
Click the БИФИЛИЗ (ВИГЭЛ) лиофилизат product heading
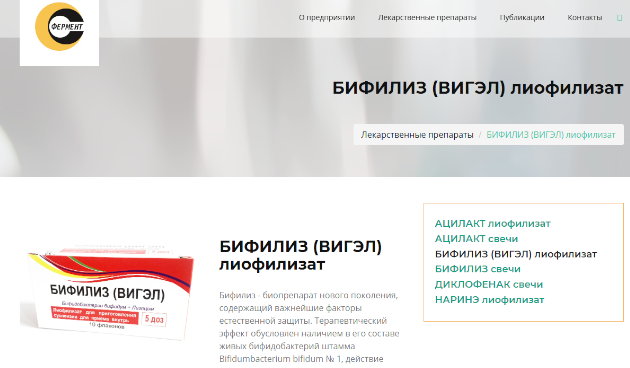pyautogui.click(x=301, y=255)
